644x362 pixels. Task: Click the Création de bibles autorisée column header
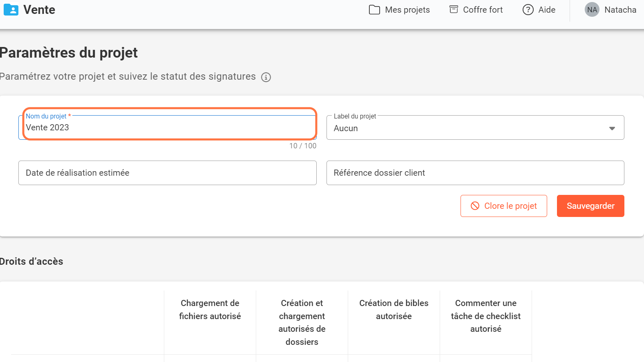click(394, 310)
